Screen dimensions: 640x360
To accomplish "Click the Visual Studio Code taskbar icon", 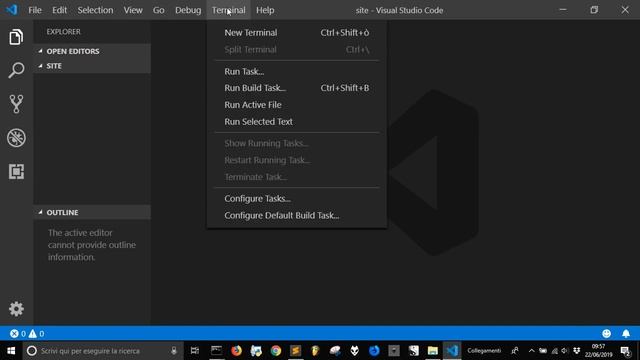I will pyautogui.click(x=452, y=351).
